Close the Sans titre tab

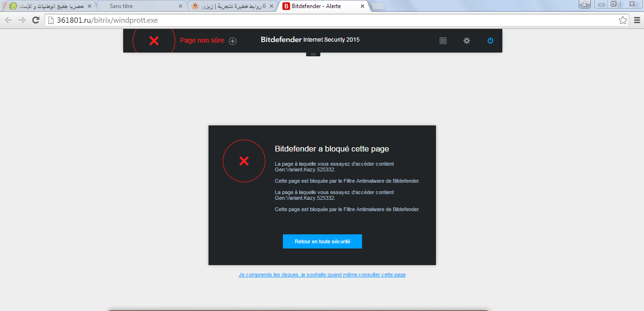pos(180,6)
